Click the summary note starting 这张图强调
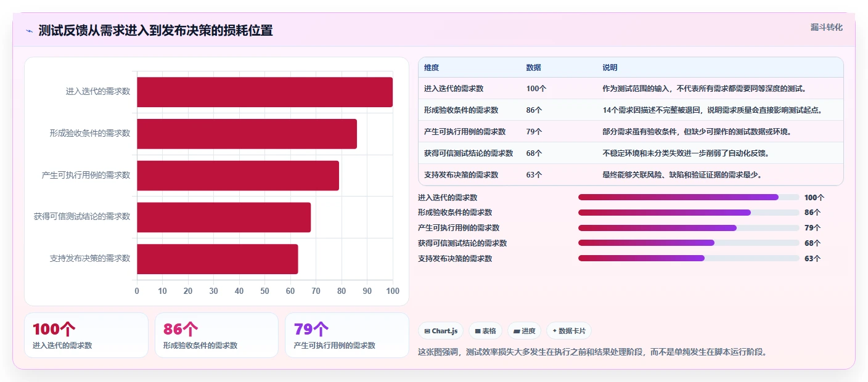 pos(592,352)
